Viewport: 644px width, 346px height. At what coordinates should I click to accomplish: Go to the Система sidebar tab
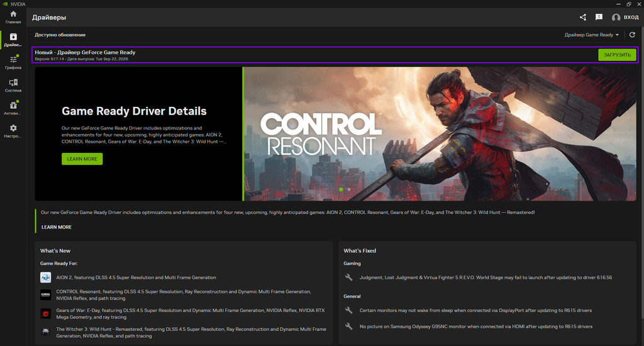pyautogui.click(x=13, y=86)
